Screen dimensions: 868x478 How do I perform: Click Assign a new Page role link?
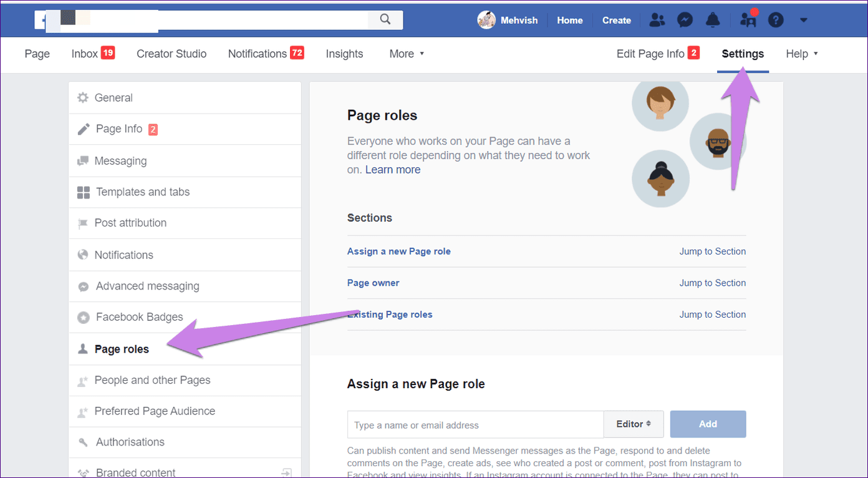point(399,251)
